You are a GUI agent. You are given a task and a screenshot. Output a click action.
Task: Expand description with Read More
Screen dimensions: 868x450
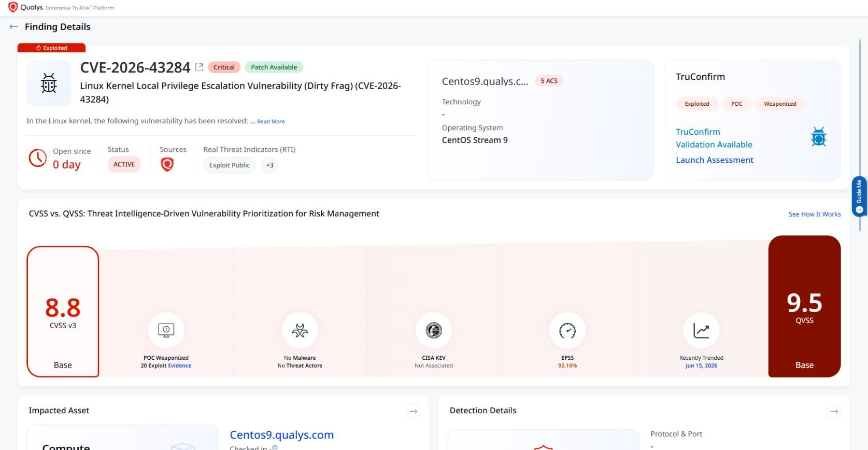point(271,121)
